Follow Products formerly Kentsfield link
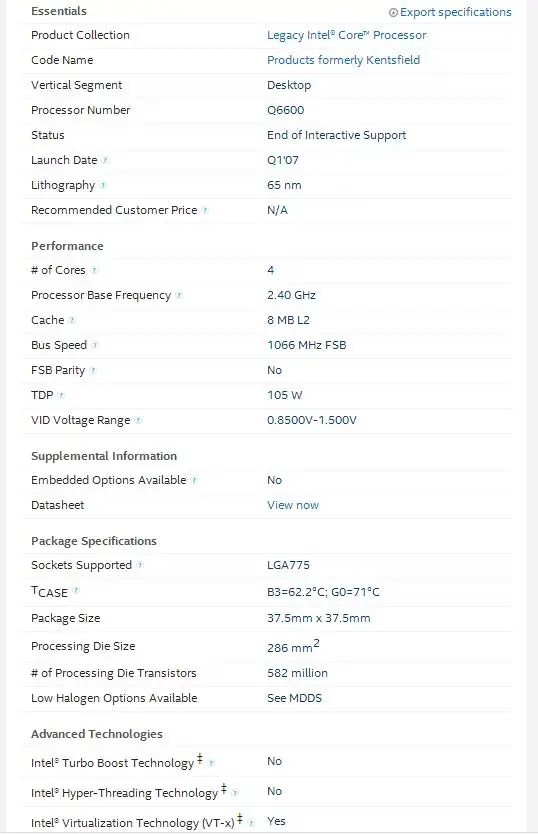538x834 pixels. click(x=343, y=60)
